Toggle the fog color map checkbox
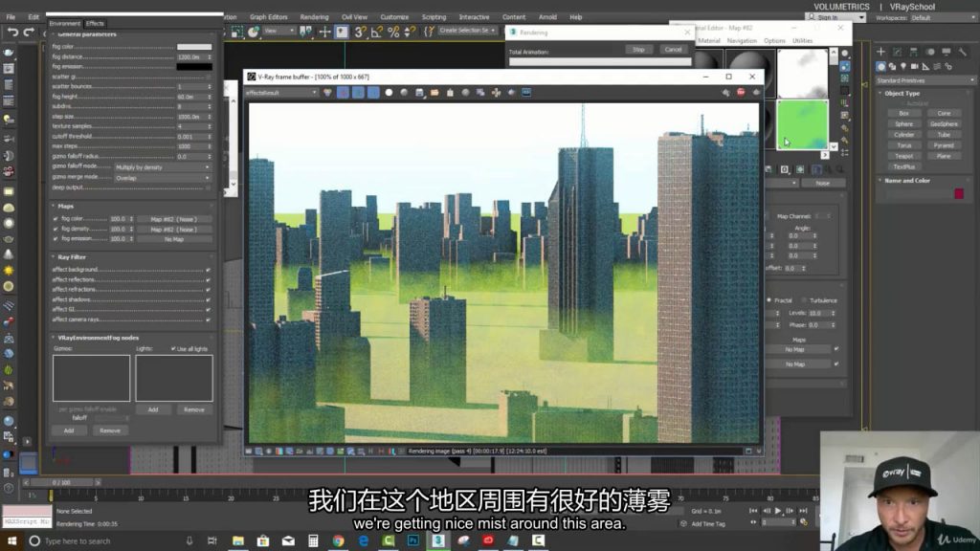 pyautogui.click(x=56, y=219)
